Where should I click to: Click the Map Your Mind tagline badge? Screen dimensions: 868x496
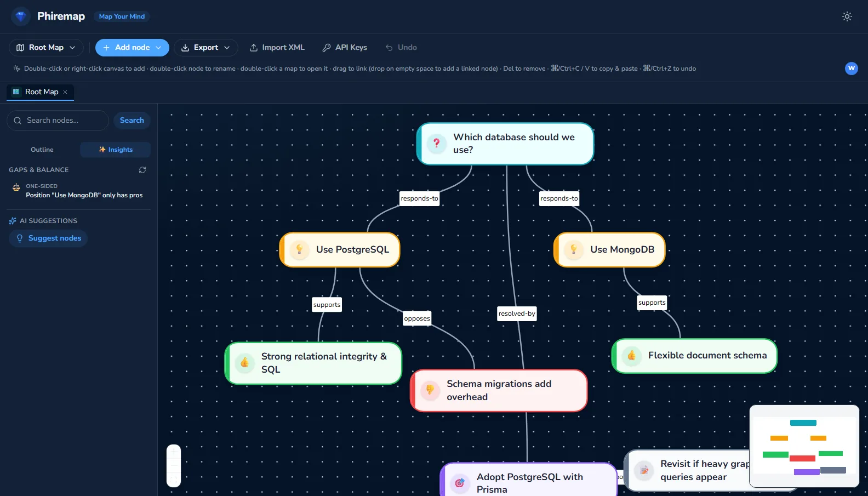[x=122, y=16]
